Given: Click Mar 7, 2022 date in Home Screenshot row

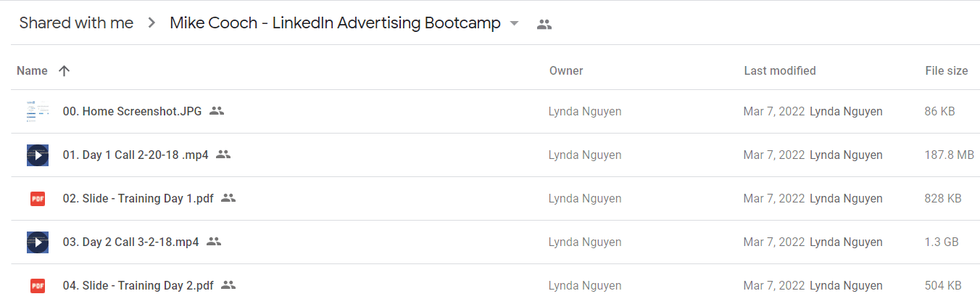Looking at the screenshot, I should (x=774, y=111).
